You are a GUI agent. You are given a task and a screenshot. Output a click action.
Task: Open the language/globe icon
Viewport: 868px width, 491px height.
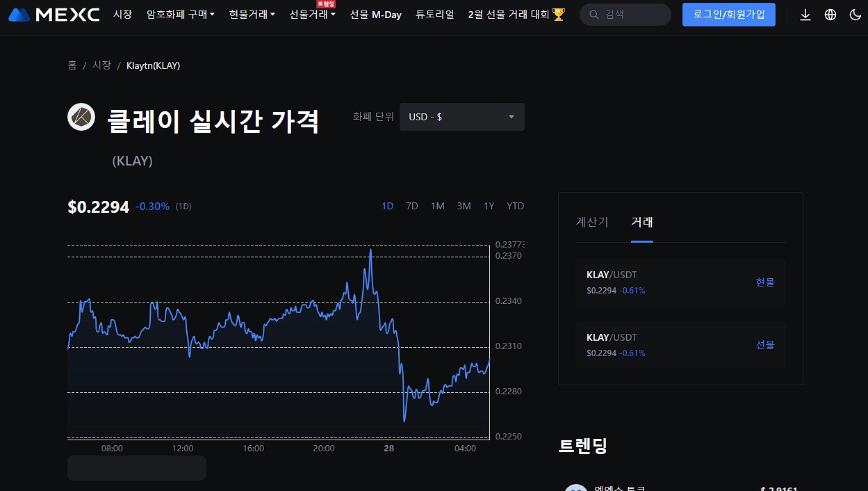tap(830, 14)
